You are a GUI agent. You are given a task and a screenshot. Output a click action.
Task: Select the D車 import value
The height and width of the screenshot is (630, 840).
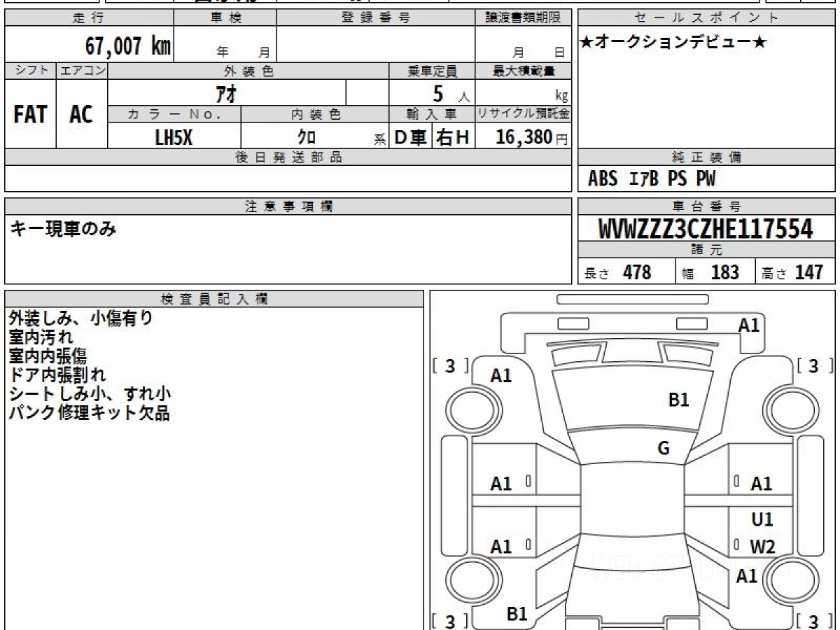pos(410,138)
